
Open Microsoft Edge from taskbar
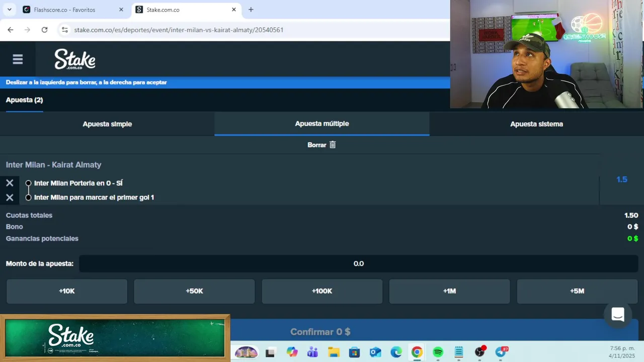[x=396, y=352]
